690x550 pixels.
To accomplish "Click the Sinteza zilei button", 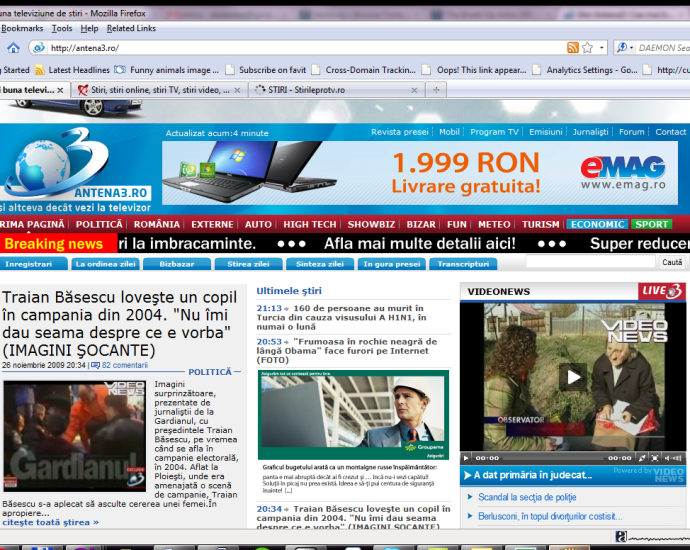I will [x=320, y=264].
